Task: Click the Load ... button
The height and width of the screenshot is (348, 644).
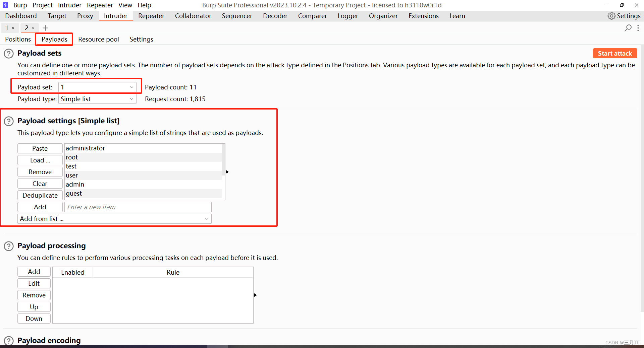Action: [x=40, y=160]
